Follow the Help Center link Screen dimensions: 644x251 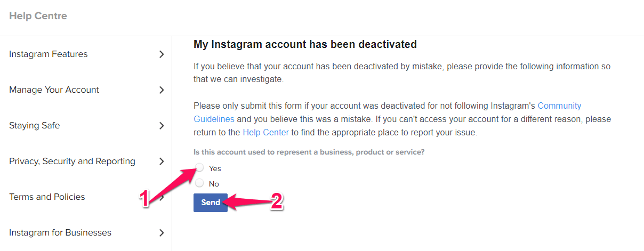click(265, 132)
